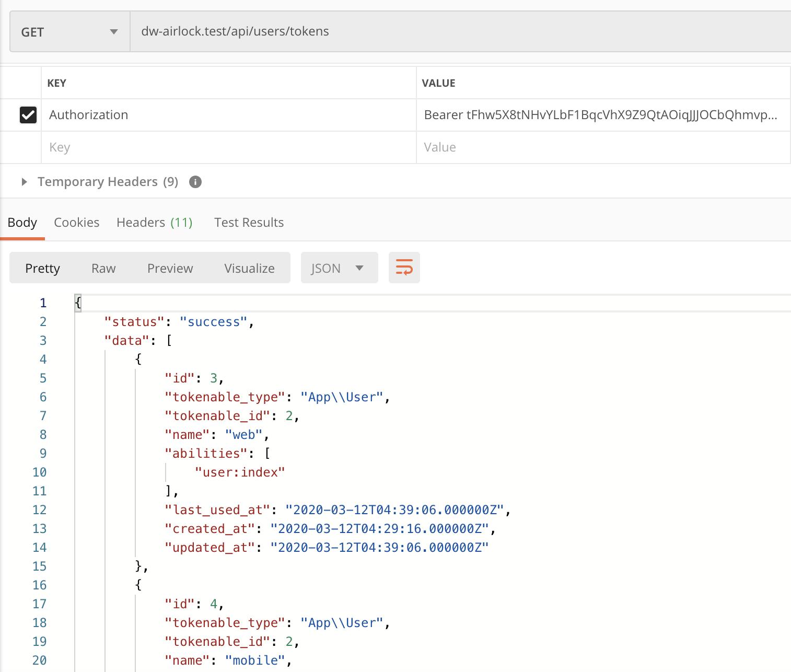Image resolution: width=791 pixels, height=672 pixels.
Task: Click the Preview view button
Action: [170, 268]
